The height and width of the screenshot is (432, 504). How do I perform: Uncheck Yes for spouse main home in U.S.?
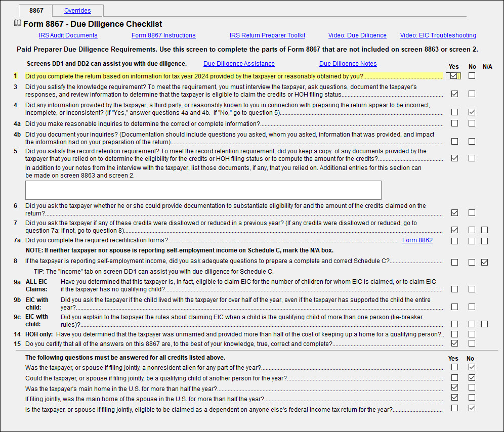pyautogui.click(x=454, y=398)
